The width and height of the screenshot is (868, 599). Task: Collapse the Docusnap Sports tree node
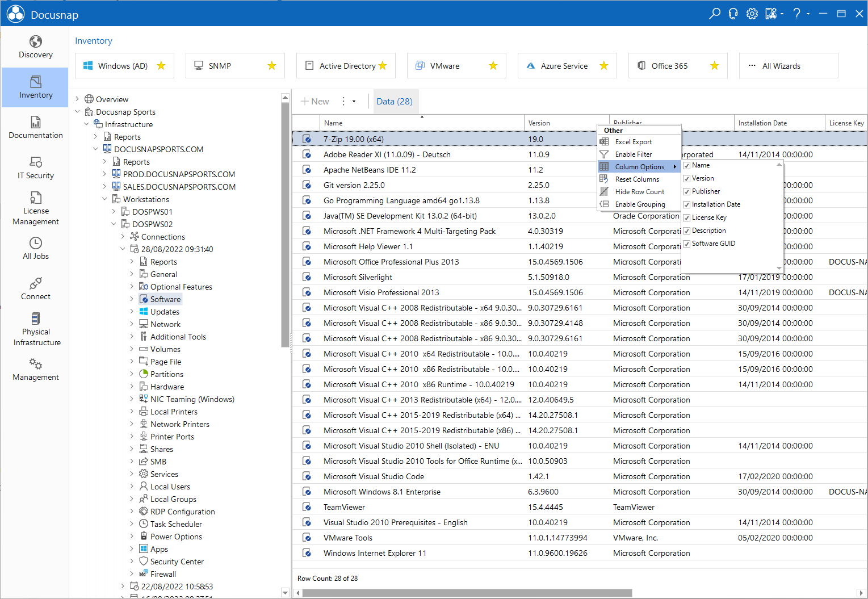point(78,112)
